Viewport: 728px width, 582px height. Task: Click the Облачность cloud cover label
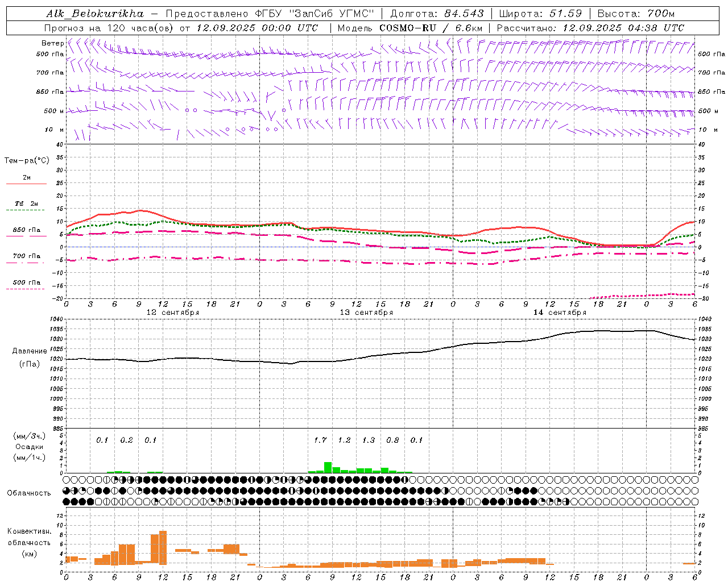pos(29,493)
